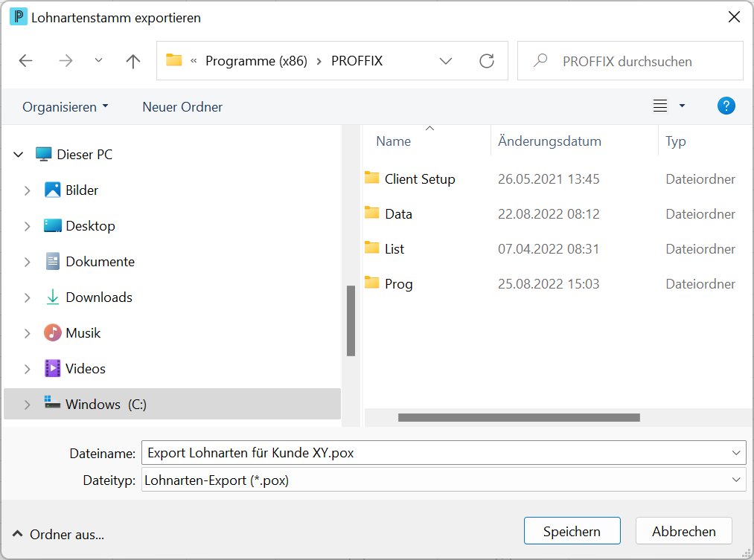Go forward with the forward arrow
Image resolution: width=754 pixels, height=560 pixels.
pyautogui.click(x=66, y=61)
